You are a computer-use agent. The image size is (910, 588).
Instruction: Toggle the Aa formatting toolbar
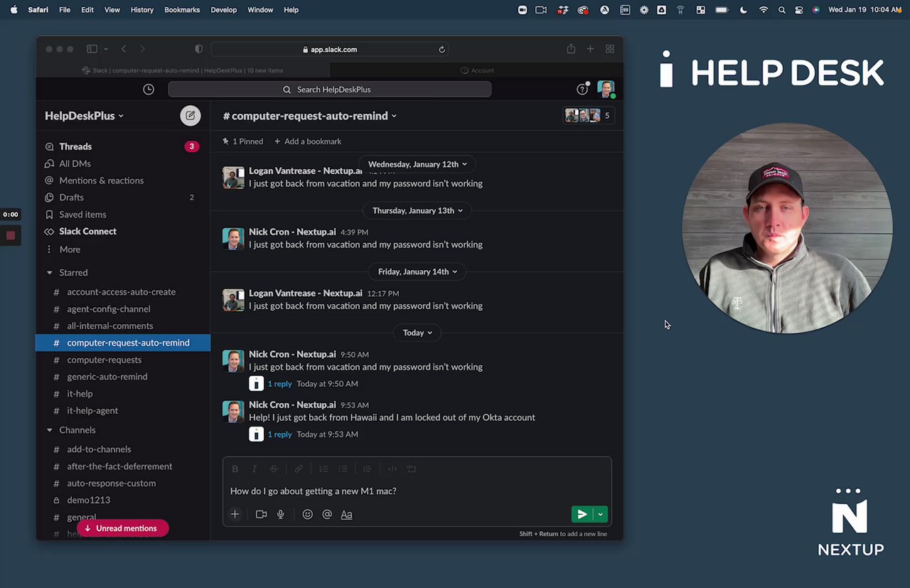pyautogui.click(x=346, y=514)
